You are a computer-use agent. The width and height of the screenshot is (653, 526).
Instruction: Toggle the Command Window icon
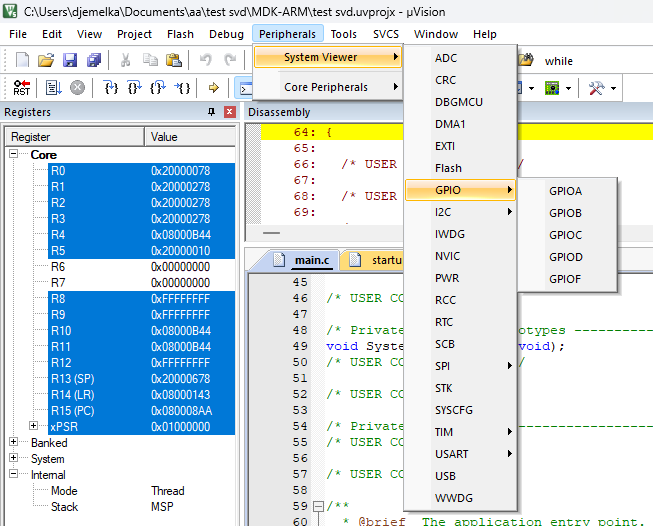pos(245,88)
